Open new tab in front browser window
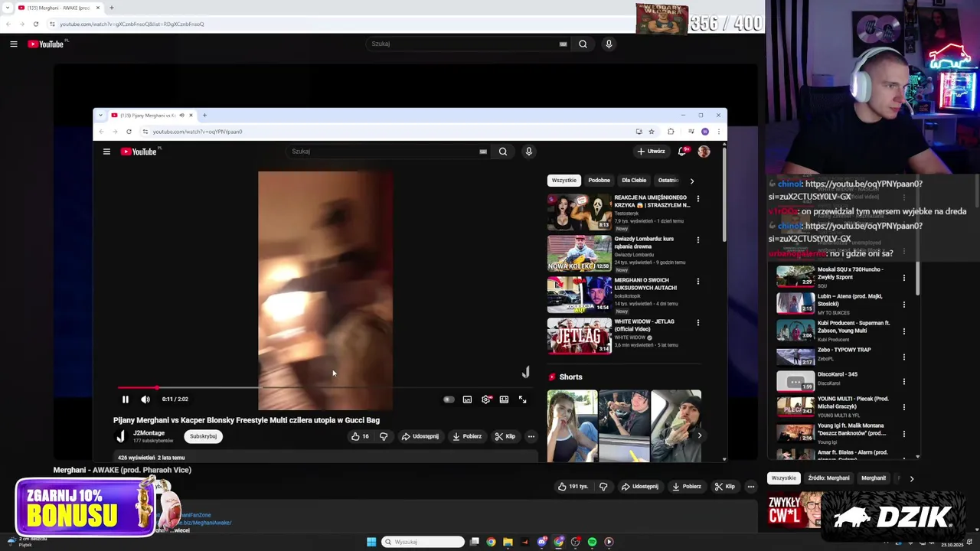This screenshot has width=980, height=551. pos(204,116)
